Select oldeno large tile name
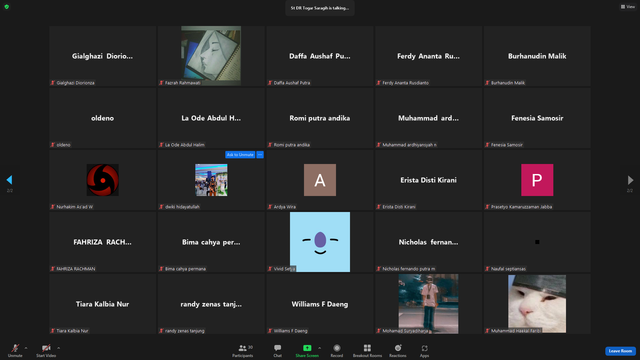640x360 pixels. pyautogui.click(x=102, y=118)
